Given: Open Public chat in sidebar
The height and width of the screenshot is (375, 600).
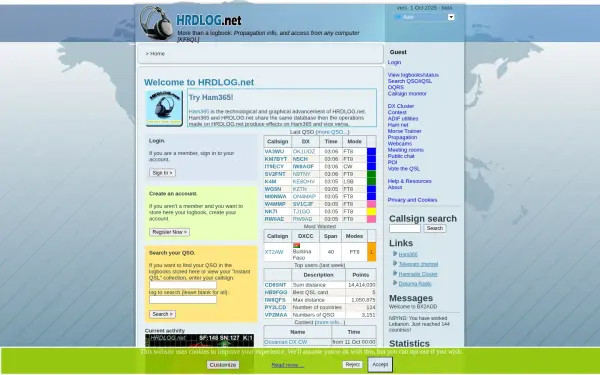Looking at the screenshot, I should click(x=401, y=156).
